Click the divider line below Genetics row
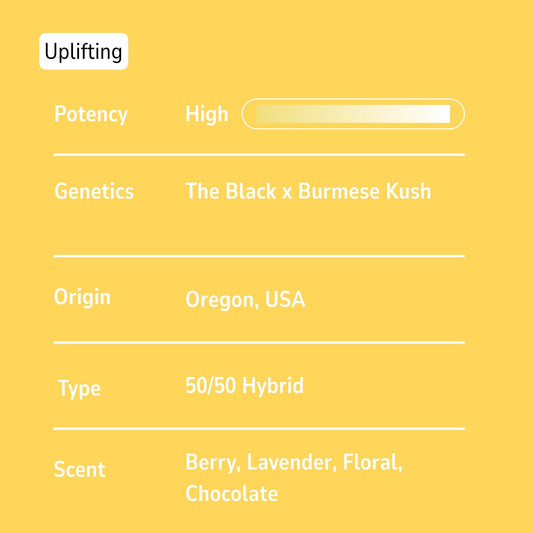Image resolution: width=533 pixels, height=533 pixels. point(259,256)
